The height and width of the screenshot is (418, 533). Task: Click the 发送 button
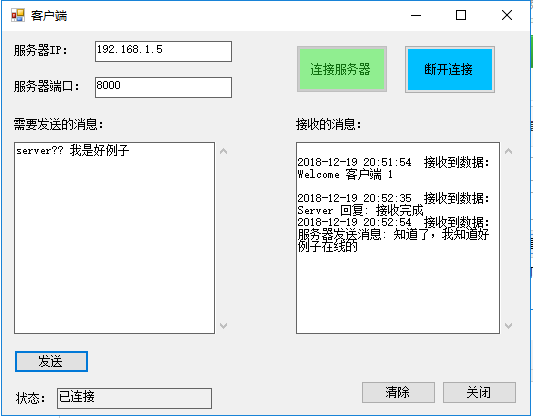point(51,361)
